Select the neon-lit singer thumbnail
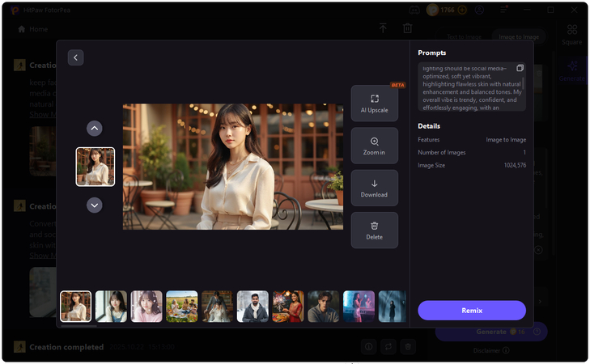The height and width of the screenshot is (364, 590). point(359,307)
